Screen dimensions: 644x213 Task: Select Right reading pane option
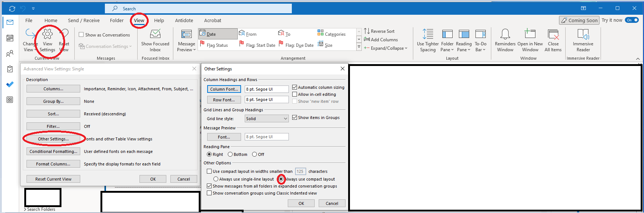coord(209,154)
